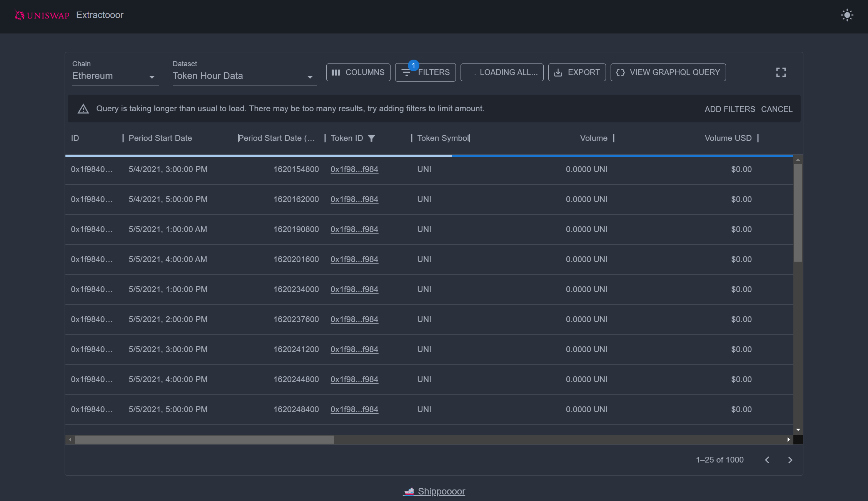Open token link in 5/5/2021 4:00 AM row

(x=354, y=259)
